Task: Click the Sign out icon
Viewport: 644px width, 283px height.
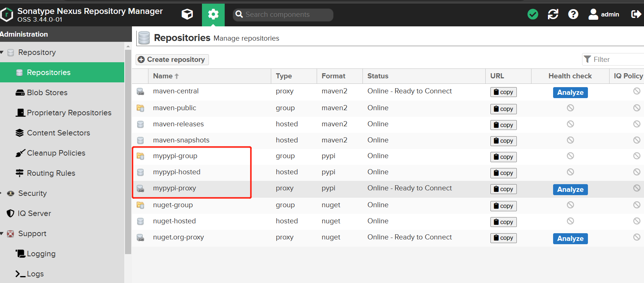Action: click(x=636, y=14)
